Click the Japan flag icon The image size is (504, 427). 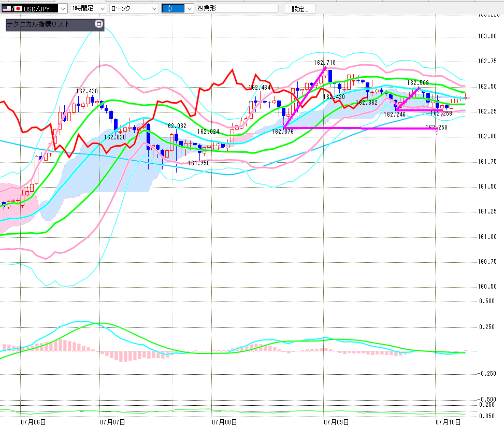click(x=18, y=8)
